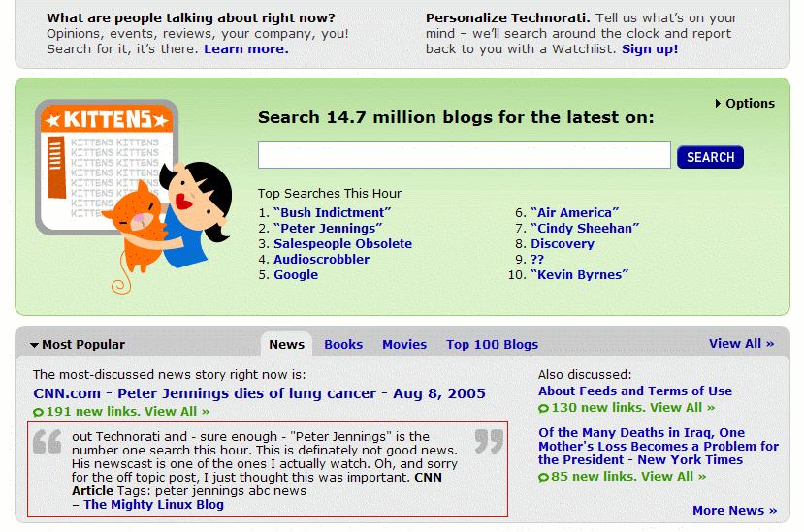Viewport: 804px width, 532px height.
Task: Click the Sign up! link
Action: pos(650,49)
